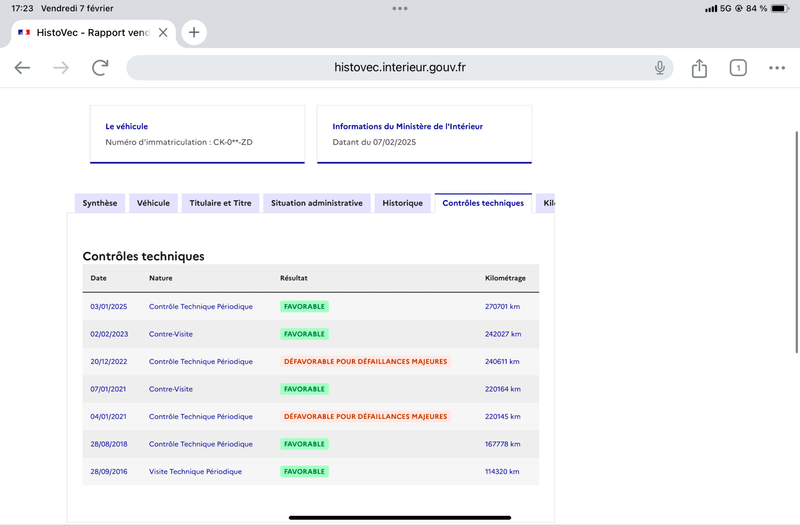800x525 pixels.
Task: Select the Situation administrative tab
Action: pos(317,203)
